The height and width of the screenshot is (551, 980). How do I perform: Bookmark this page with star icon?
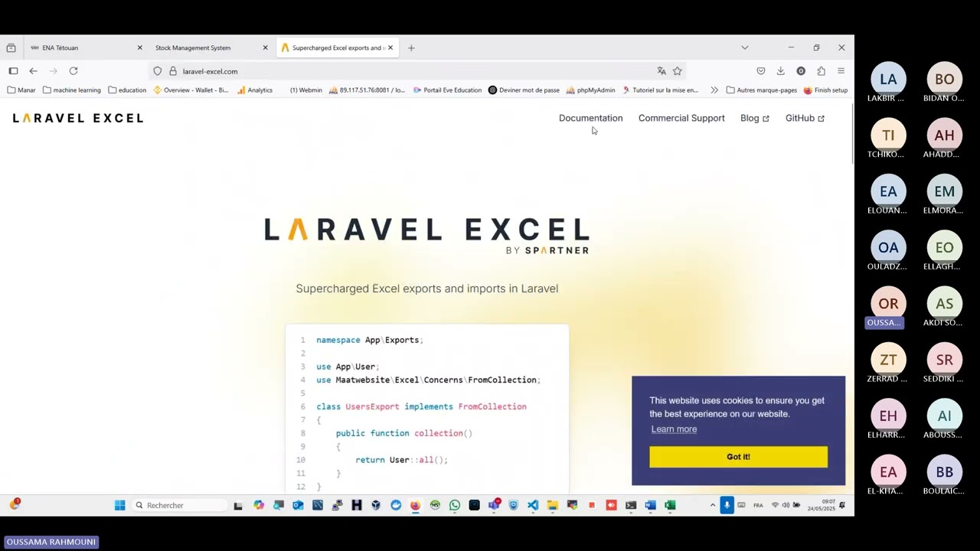(678, 71)
